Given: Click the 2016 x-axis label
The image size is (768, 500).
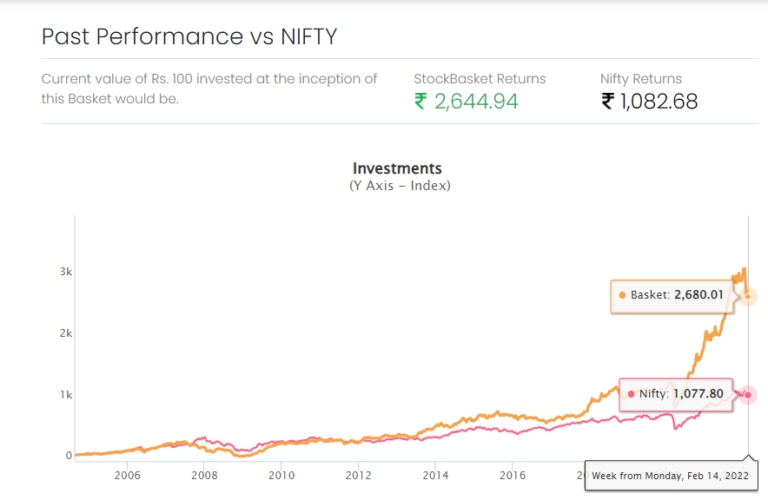Looking at the screenshot, I should [x=512, y=475].
